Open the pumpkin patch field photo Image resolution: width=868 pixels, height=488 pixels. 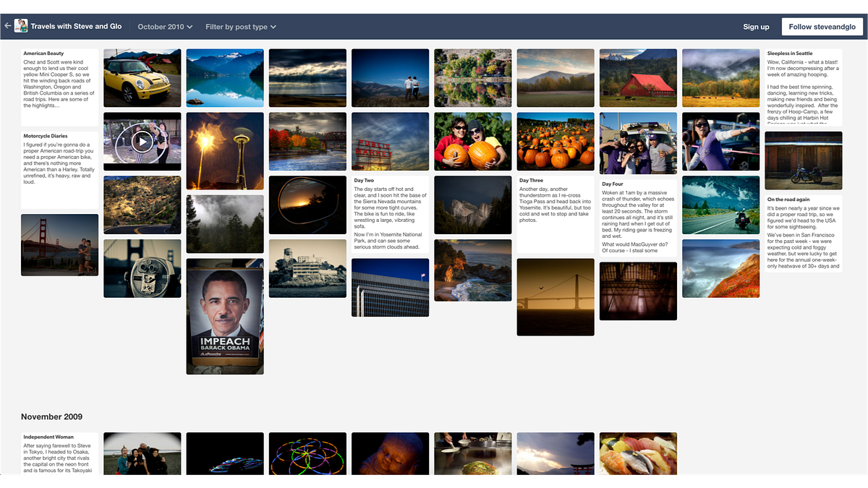point(556,141)
